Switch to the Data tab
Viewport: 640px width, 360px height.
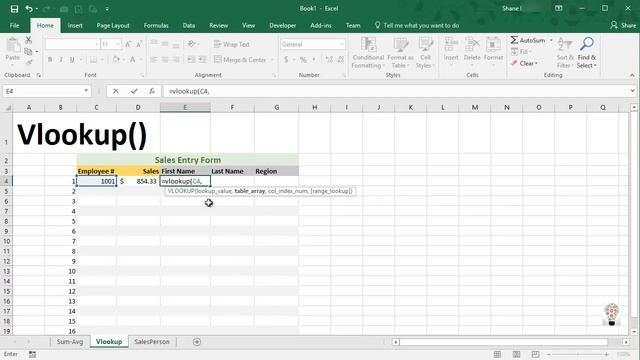point(189,25)
